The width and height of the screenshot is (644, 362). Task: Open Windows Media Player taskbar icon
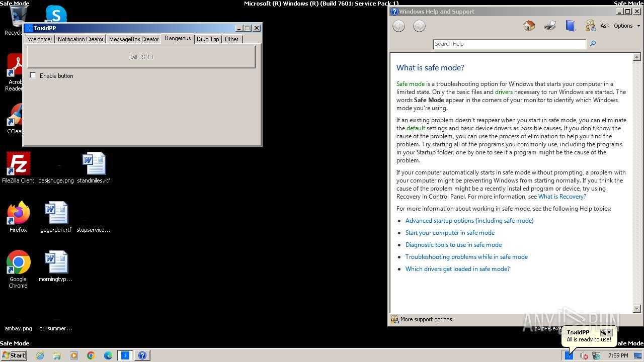click(74, 355)
